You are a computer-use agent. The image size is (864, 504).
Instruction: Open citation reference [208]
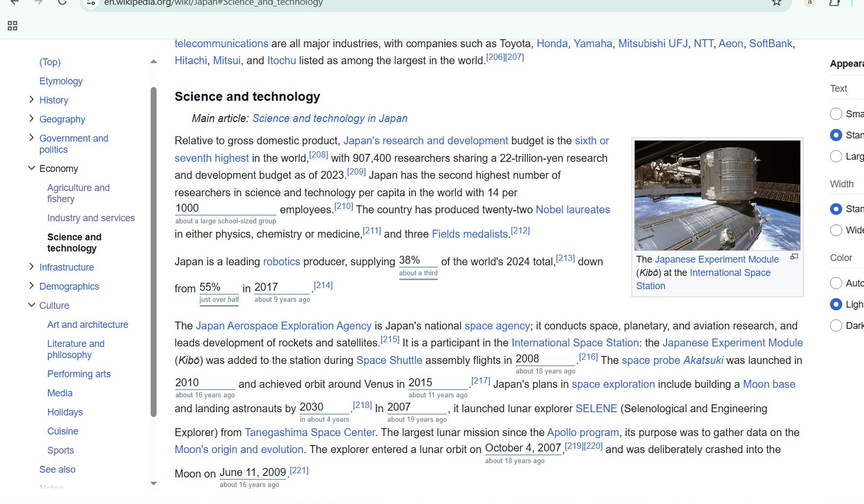point(318,154)
